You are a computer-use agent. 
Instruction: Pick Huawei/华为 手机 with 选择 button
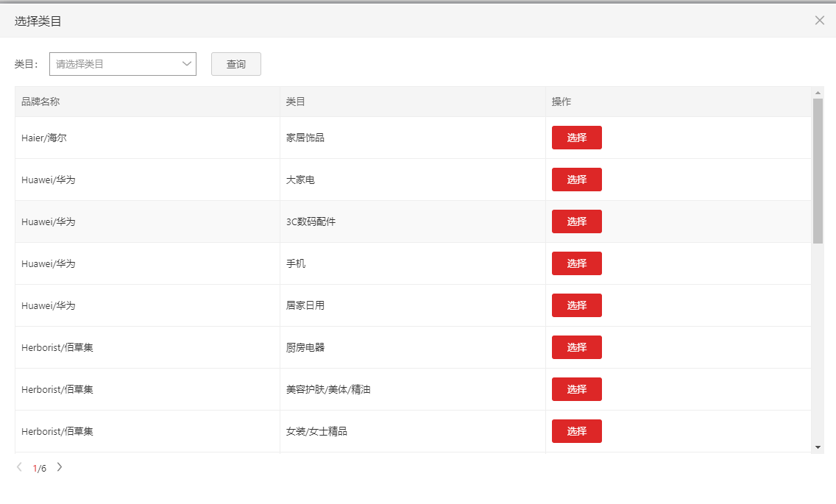[576, 263]
